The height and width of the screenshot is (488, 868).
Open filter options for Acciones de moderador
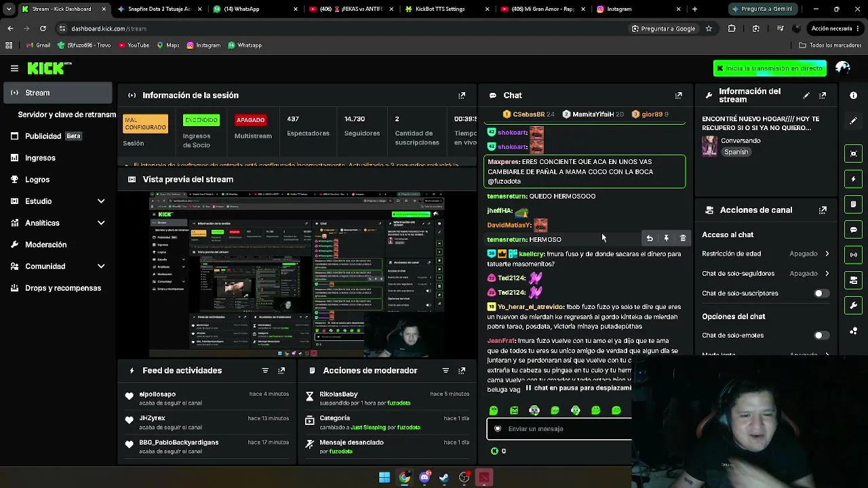(446, 371)
